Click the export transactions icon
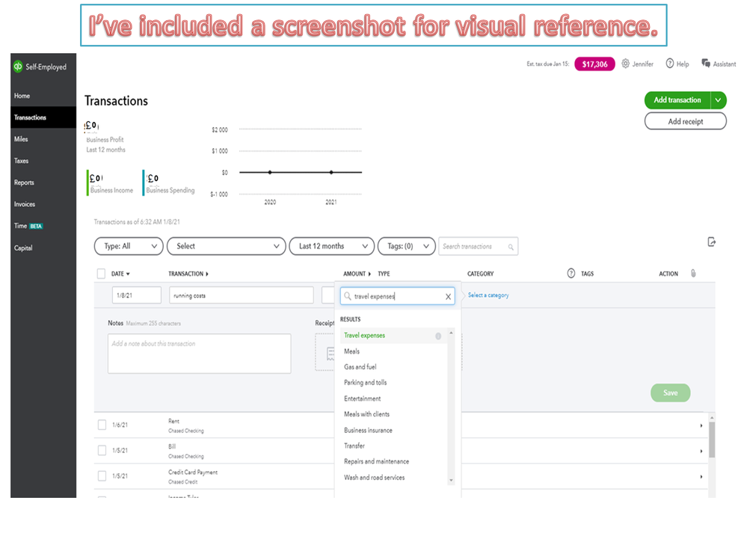The height and width of the screenshot is (560, 747). (x=711, y=242)
